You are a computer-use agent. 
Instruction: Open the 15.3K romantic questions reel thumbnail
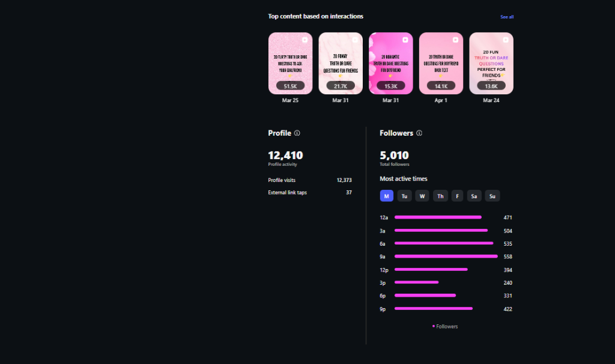(390, 63)
